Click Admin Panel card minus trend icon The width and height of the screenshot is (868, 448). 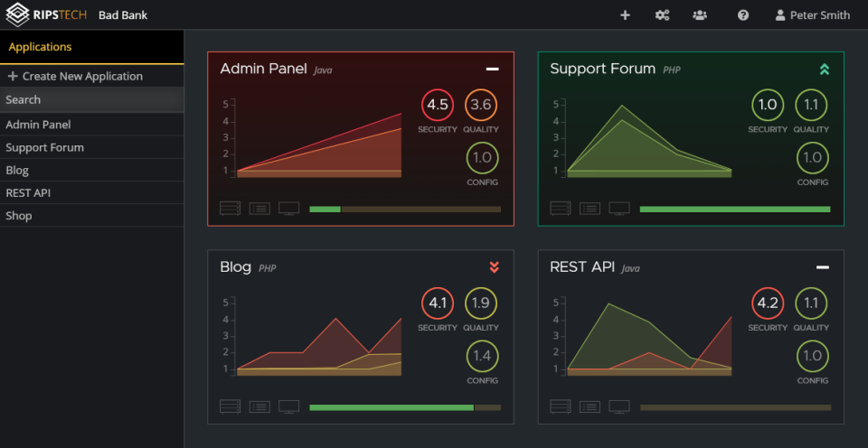[x=493, y=69]
